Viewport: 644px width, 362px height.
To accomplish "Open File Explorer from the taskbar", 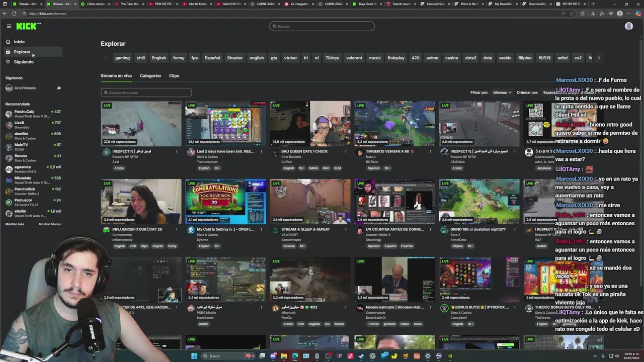I will [x=284, y=356].
